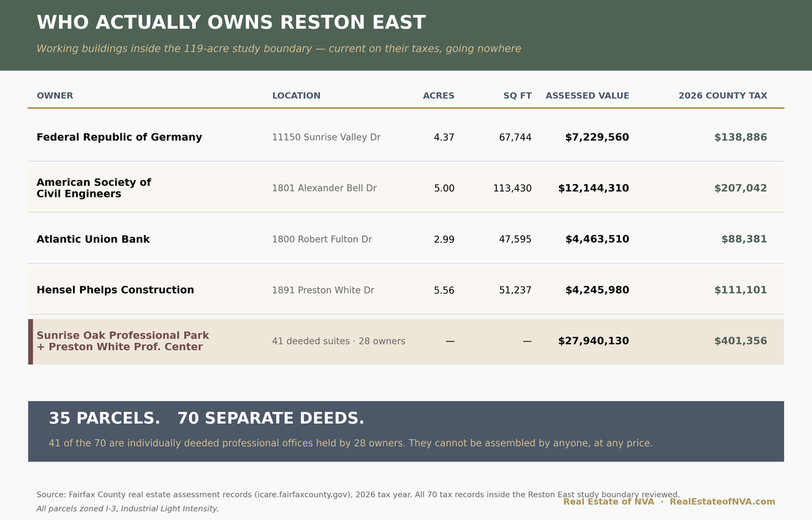The height and width of the screenshot is (520, 812).
Task: Click the ACRES column header
Action: point(439,96)
